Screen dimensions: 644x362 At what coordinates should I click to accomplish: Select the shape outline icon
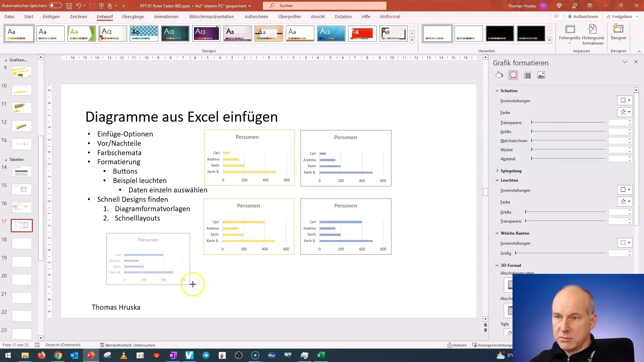(x=513, y=75)
